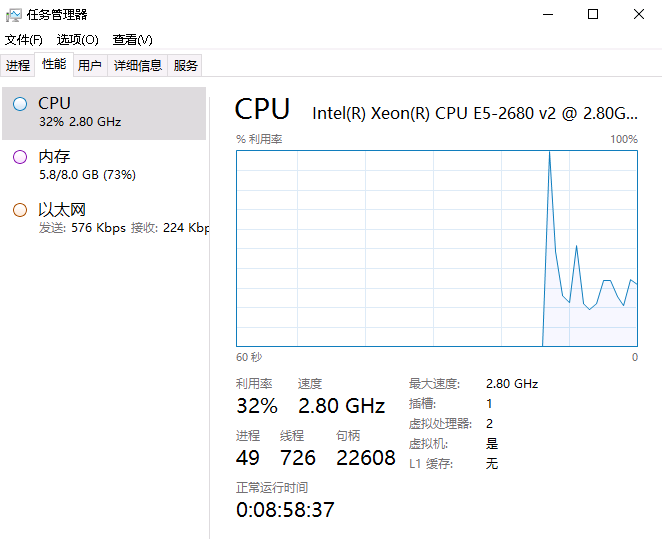Select the orange Ethernet circle icon
Image resolution: width=662 pixels, height=540 pixels.
tap(20, 210)
